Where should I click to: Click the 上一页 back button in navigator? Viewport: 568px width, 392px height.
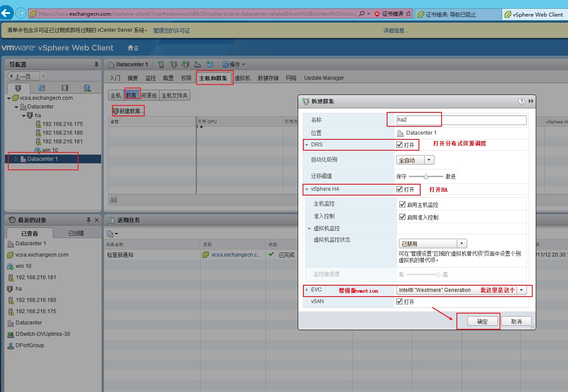(x=24, y=76)
